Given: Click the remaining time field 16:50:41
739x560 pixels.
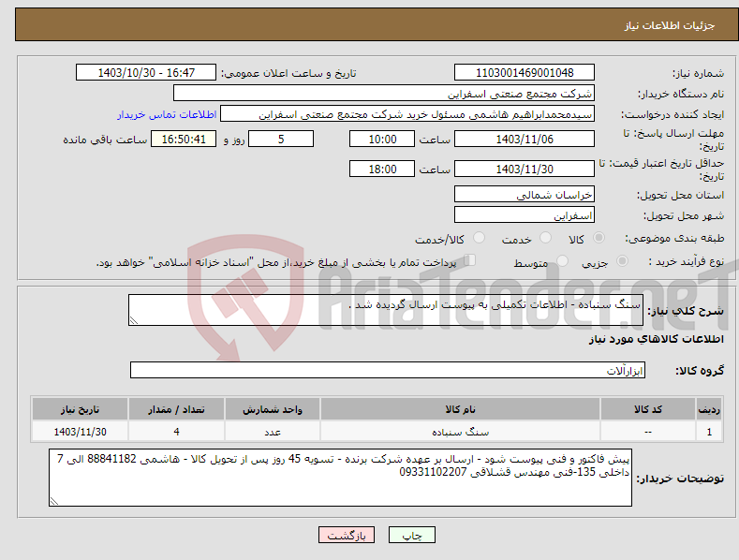Looking at the screenshot, I should pos(184,139).
